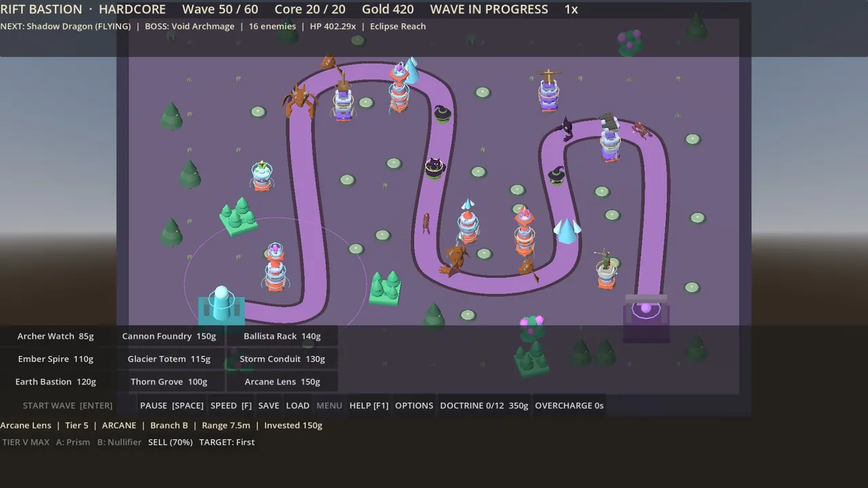Click the Invested 150g stat
The height and width of the screenshot is (488, 868).
coord(293,426)
